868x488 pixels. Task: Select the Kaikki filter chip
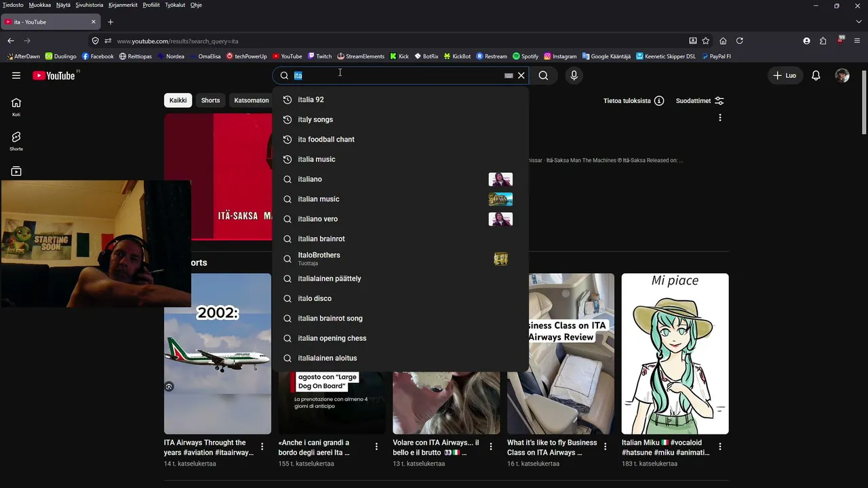pos(178,100)
